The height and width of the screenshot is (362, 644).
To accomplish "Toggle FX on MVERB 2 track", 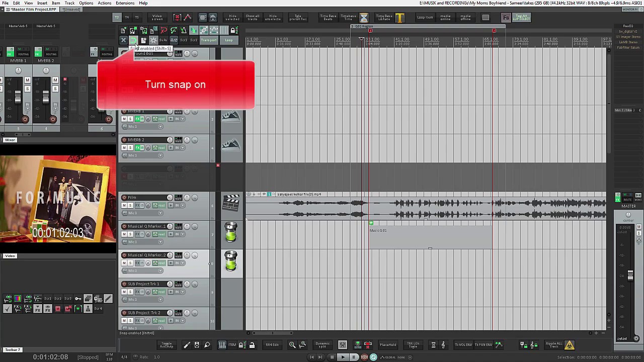I will (138, 148).
